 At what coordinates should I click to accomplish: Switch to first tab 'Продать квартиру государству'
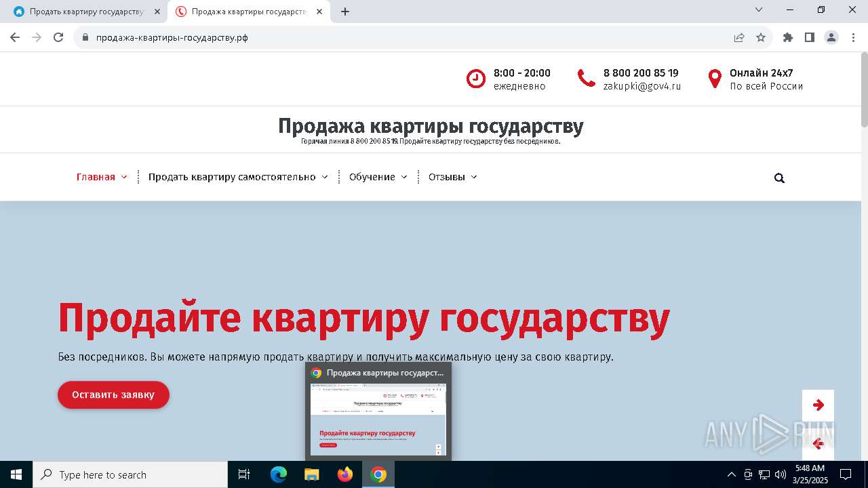point(87,12)
